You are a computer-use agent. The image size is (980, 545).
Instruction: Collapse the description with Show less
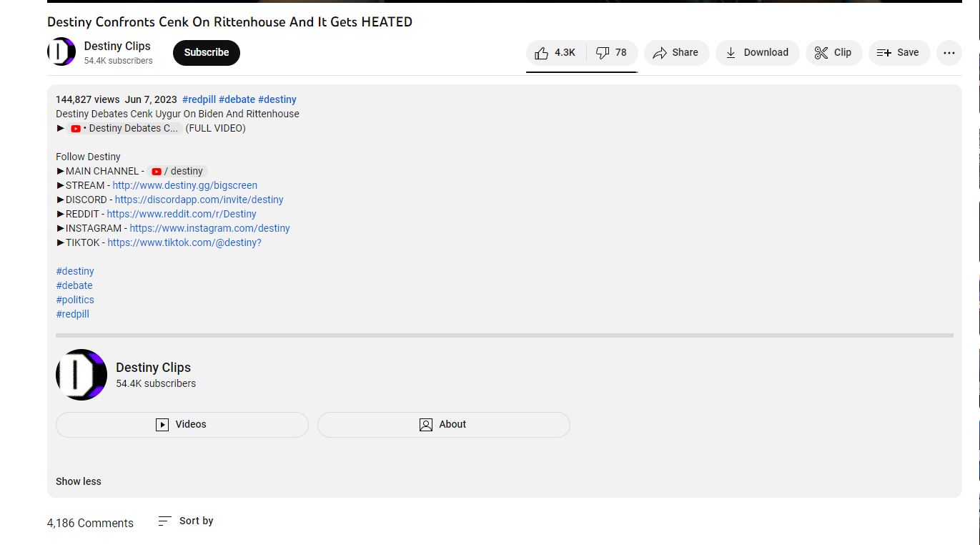tap(79, 481)
